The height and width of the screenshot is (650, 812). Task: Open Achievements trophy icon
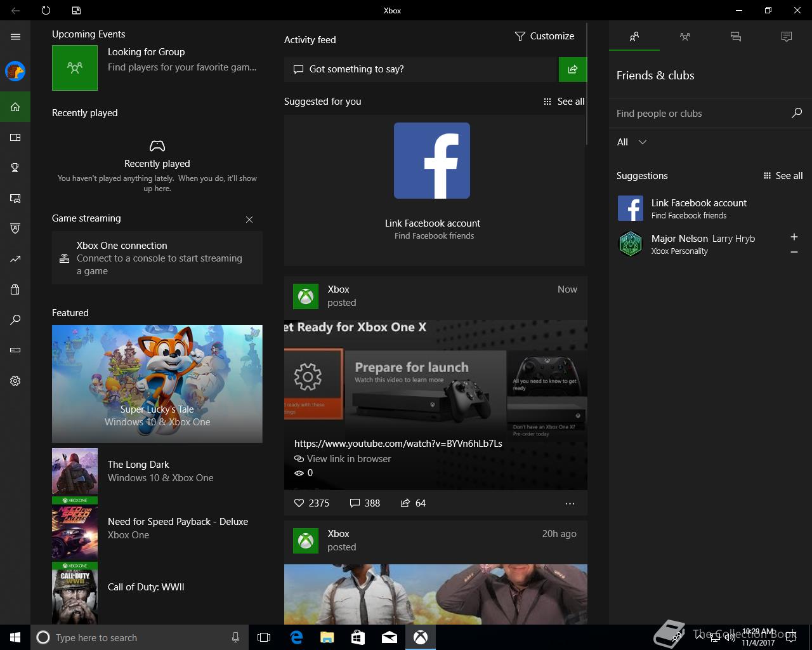click(15, 168)
